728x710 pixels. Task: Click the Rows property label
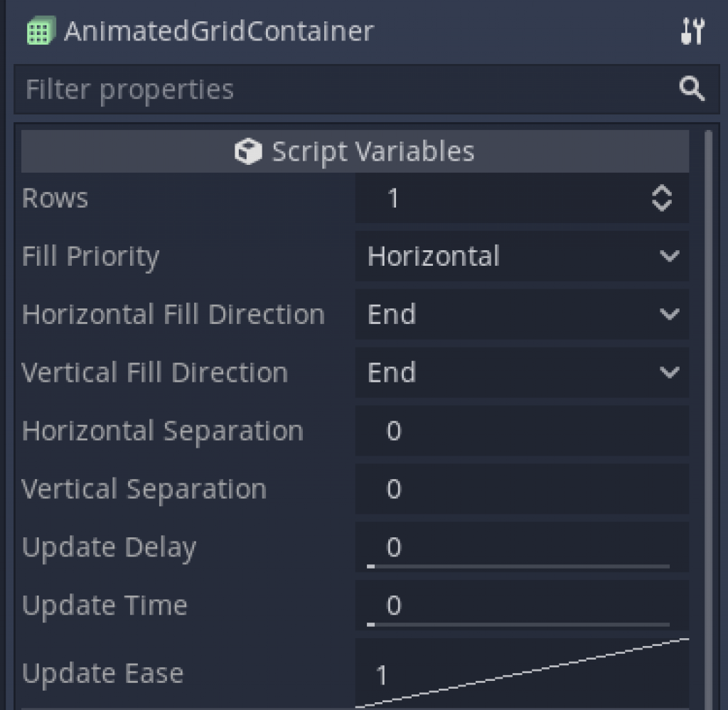(x=55, y=198)
